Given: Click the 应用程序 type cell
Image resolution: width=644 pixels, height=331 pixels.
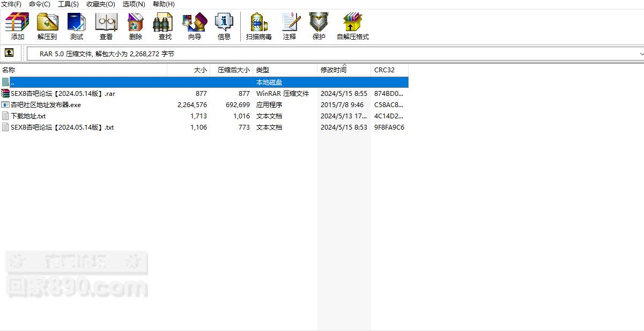Looking at the screenshot, I should [269, 105].
